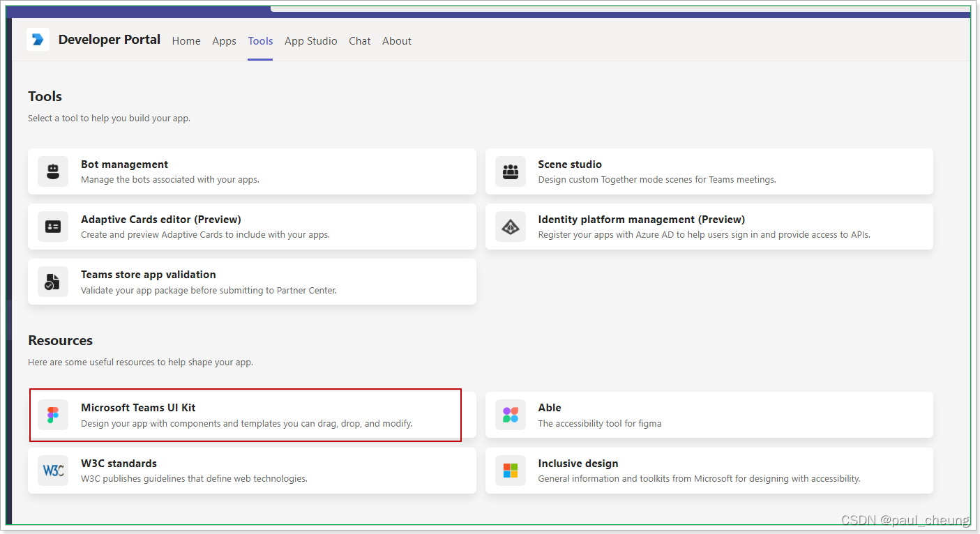Click 'Create and preview Adaptive Cards' description
980x534 pixels.
[x=205, y=235]
